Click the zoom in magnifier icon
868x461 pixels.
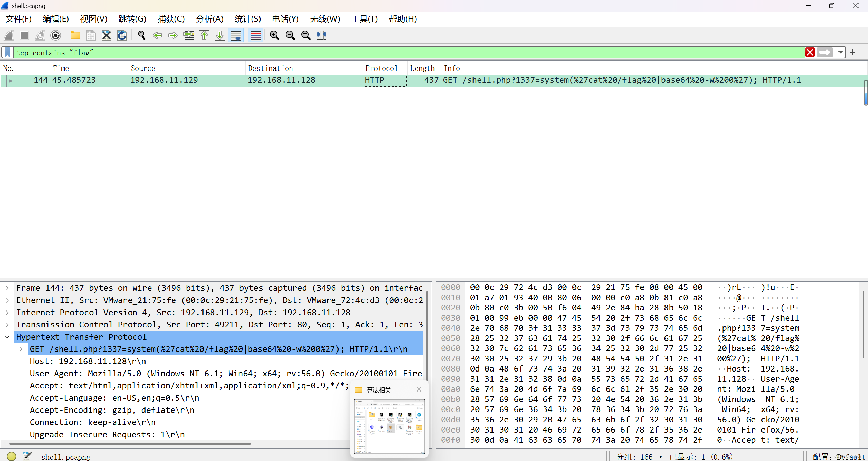click(x=274, y=35)
